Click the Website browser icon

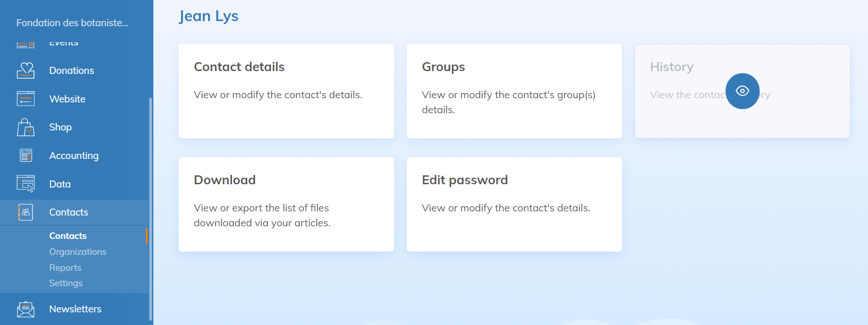coord(26,99)
